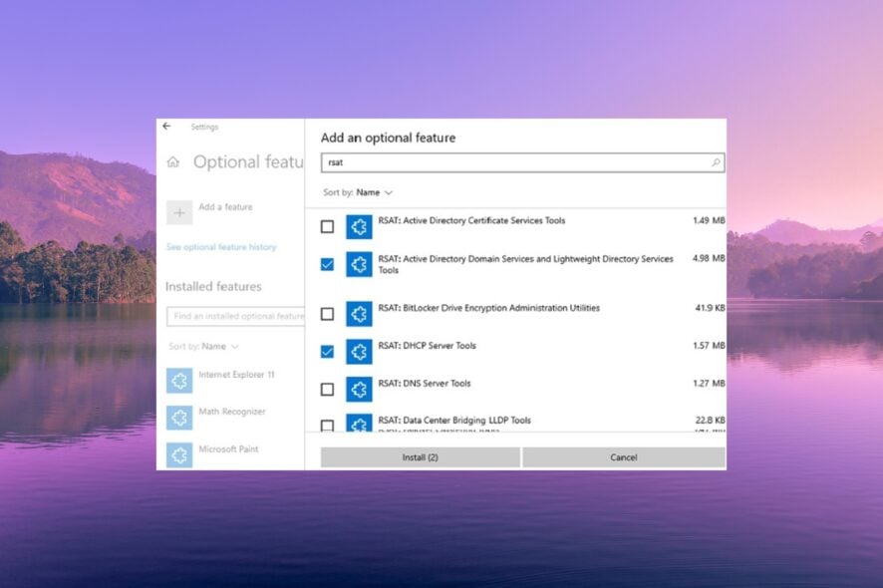Viewport: 883px width, 588px height.
Task: Select RSAT: DHCP Server Tools text
Action: [x=428, y=345]
